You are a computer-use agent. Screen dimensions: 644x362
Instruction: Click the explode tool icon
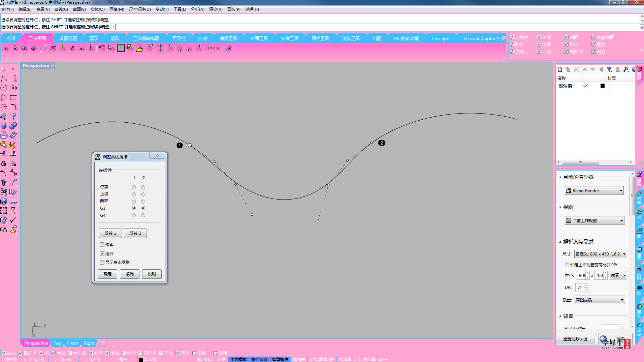13,145
